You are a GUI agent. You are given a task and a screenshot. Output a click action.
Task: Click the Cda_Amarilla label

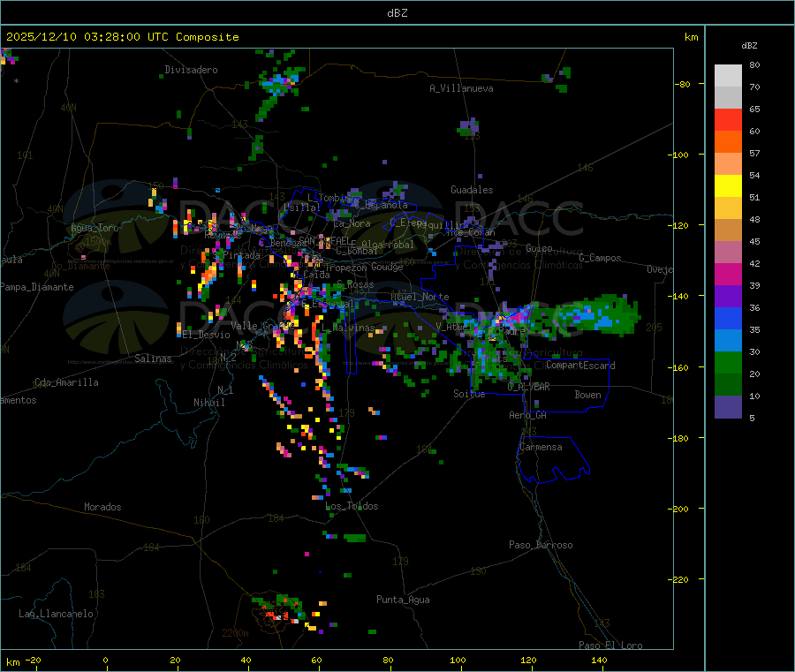[66, 382]
